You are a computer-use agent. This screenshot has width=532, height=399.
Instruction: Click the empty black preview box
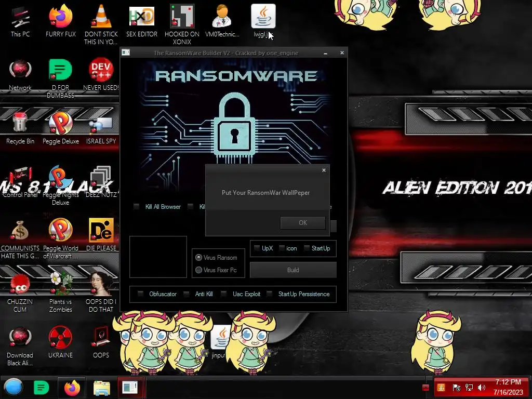click(158, 257)
